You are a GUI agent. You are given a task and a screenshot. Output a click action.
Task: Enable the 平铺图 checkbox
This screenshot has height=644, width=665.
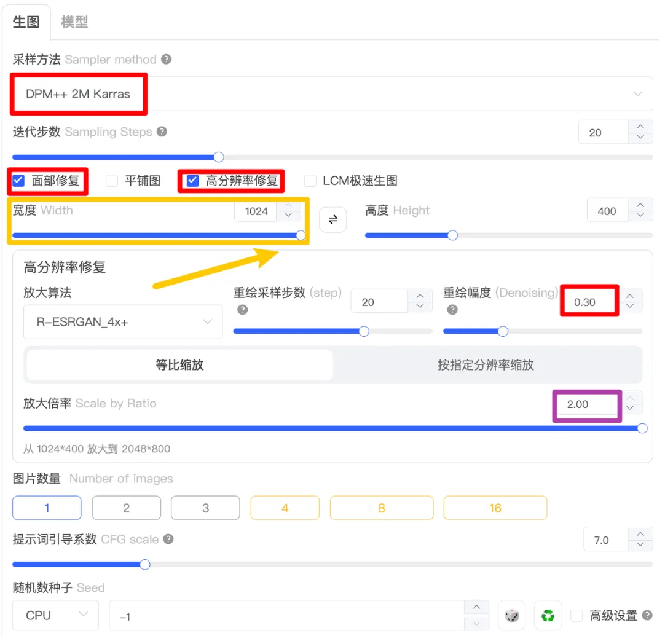click(112, 181)
